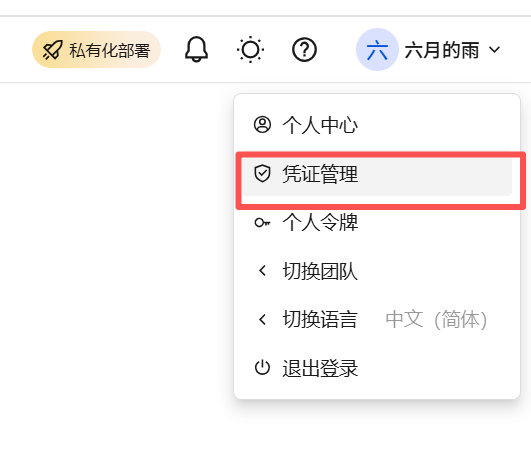Open 个人令牌 menu entry

click(x=377, y=222)
